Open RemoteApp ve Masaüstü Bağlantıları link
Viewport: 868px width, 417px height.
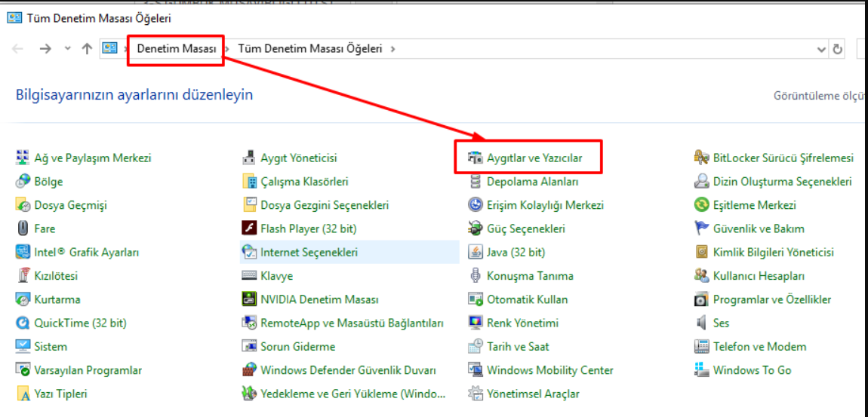(352, 323)
